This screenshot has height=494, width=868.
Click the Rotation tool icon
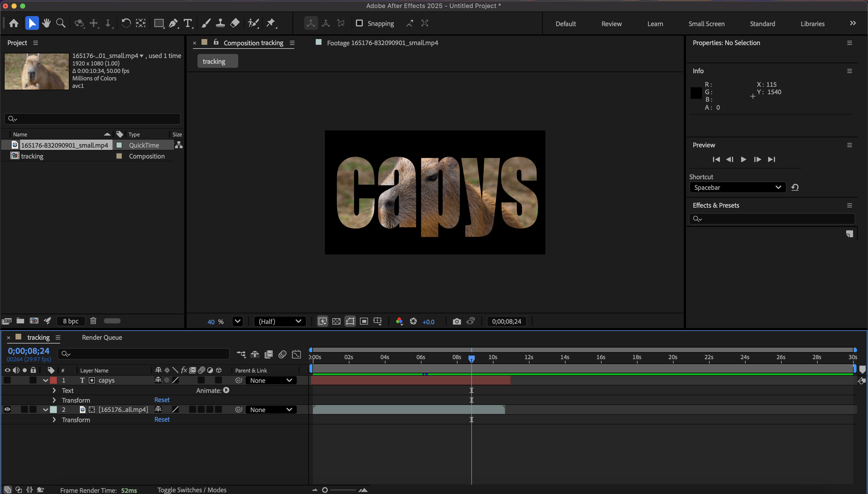(126, 23)
